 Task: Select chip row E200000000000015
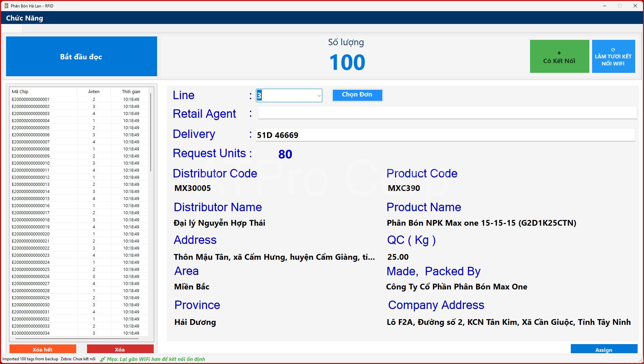(31, 199)
